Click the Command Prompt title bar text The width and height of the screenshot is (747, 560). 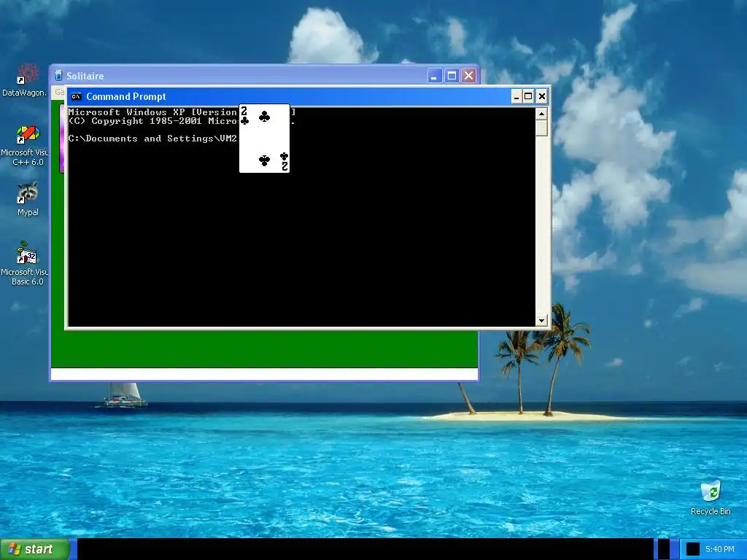pyautogui.click(x=125, y=97)
